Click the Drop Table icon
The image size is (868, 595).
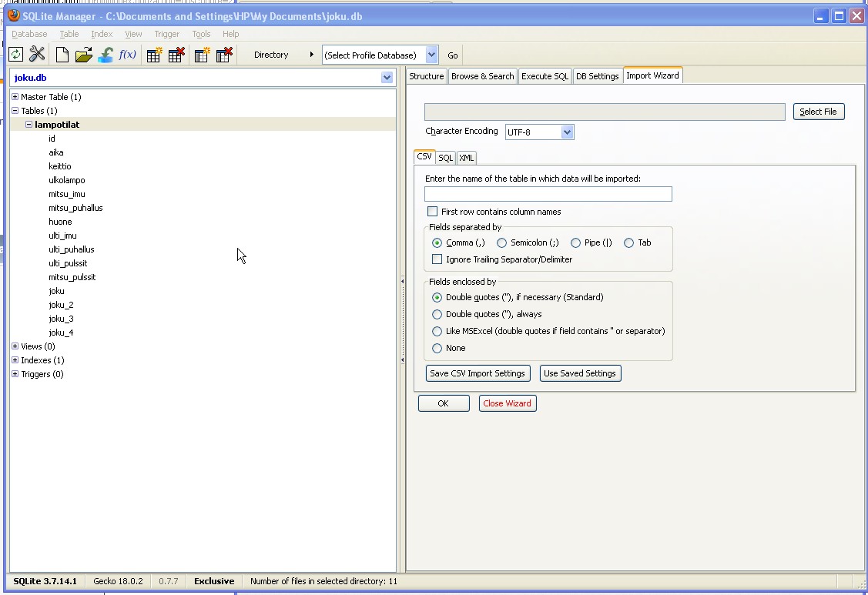(x=176, y=54)
